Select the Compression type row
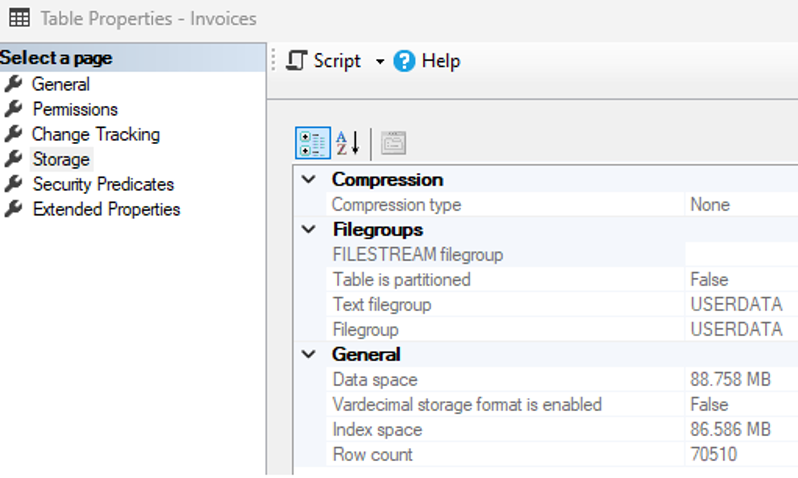Viewport: 798px width, 478px height. 562,205
